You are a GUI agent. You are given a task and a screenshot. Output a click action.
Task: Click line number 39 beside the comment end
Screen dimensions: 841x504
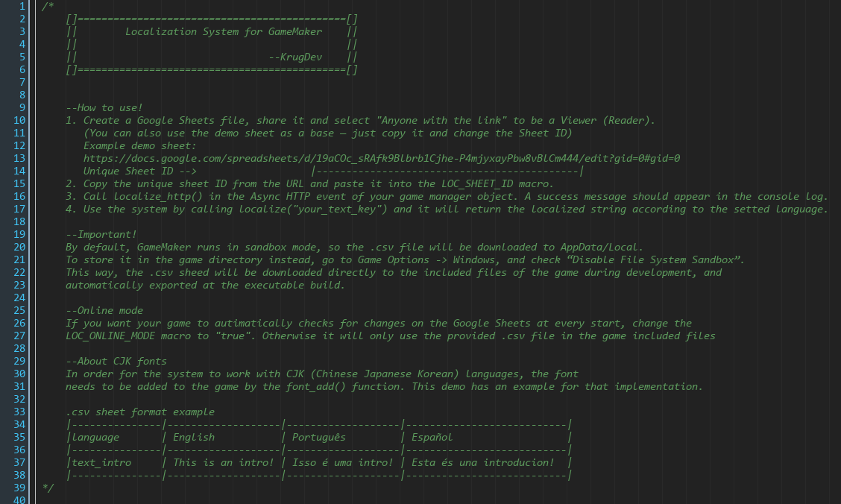tap(19, 488)
